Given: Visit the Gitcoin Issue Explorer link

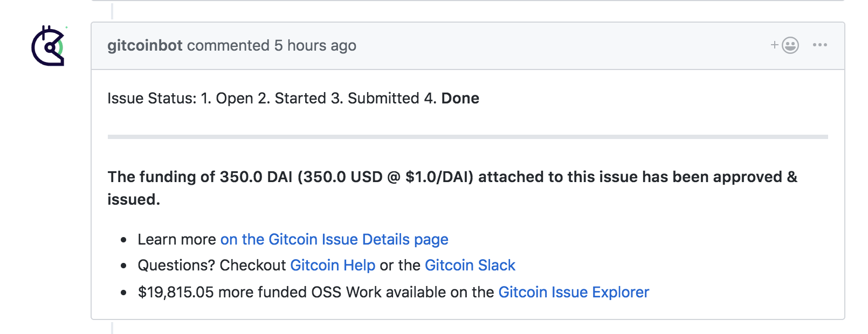Looking at the screenshot, I should (x=574, y=292).
